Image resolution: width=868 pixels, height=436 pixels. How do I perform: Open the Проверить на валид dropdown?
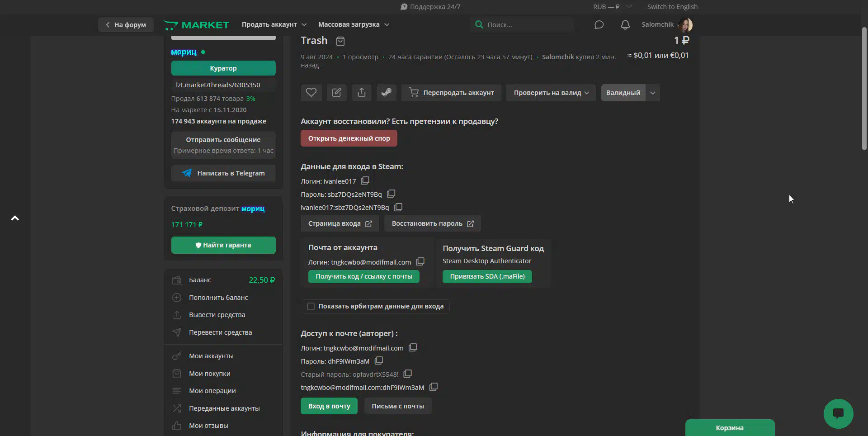(551, 92)
